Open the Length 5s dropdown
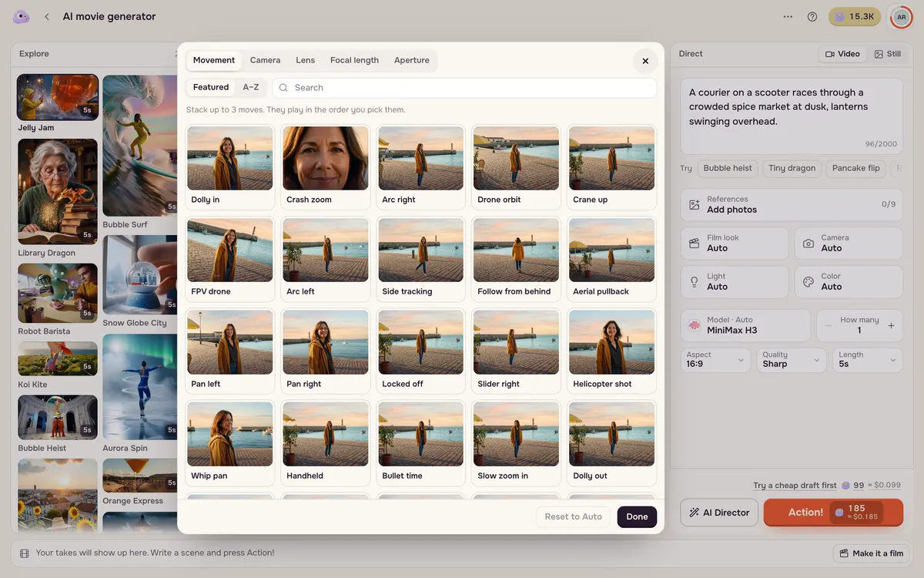Screen dimensions: 924x578 [868, 360]
